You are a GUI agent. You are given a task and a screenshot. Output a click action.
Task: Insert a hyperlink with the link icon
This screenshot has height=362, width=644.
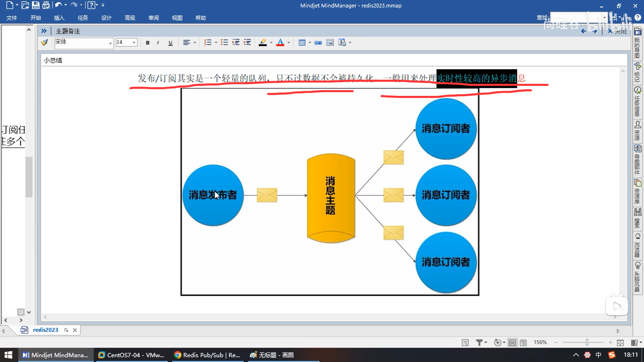[318, 43]
